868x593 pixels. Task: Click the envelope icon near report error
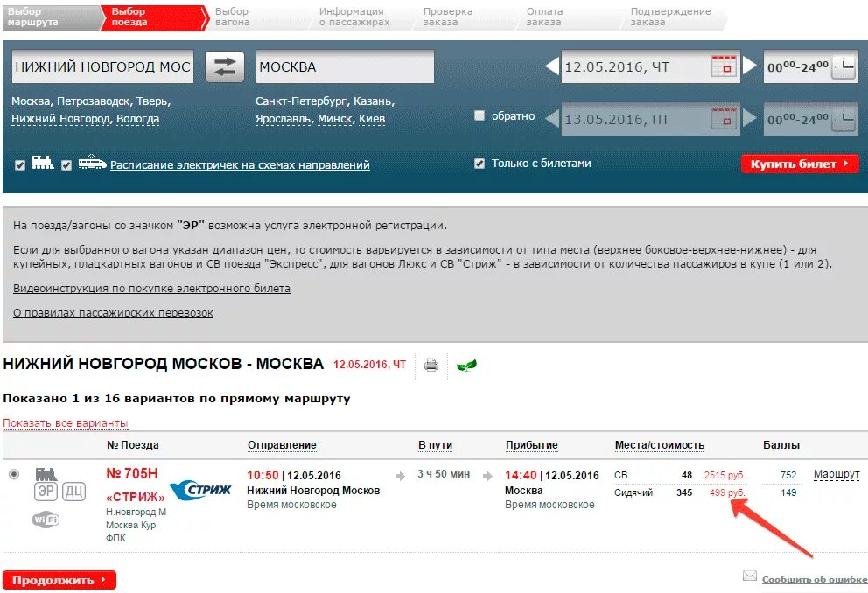pos(750,576)
